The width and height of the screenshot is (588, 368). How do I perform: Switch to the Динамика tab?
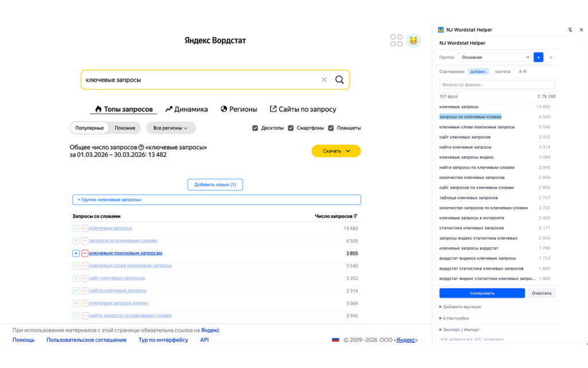[x=187, y=109]
